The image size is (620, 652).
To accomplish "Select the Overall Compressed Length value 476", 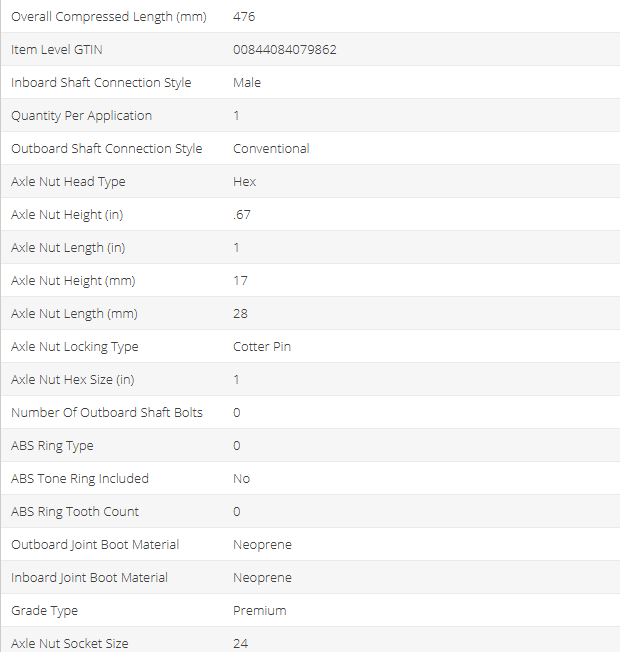I will click(x=243, y=17).
